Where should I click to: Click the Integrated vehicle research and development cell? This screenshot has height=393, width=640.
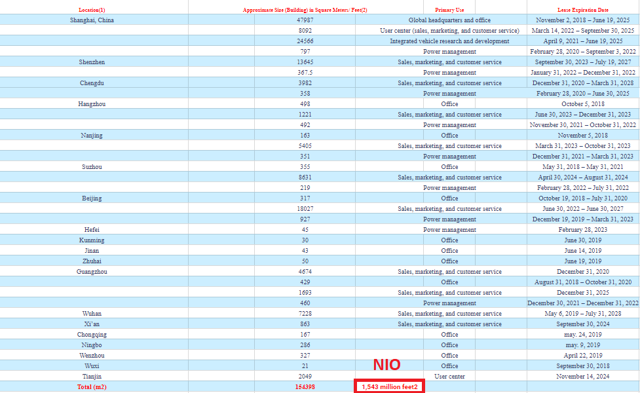click(449, 41)
